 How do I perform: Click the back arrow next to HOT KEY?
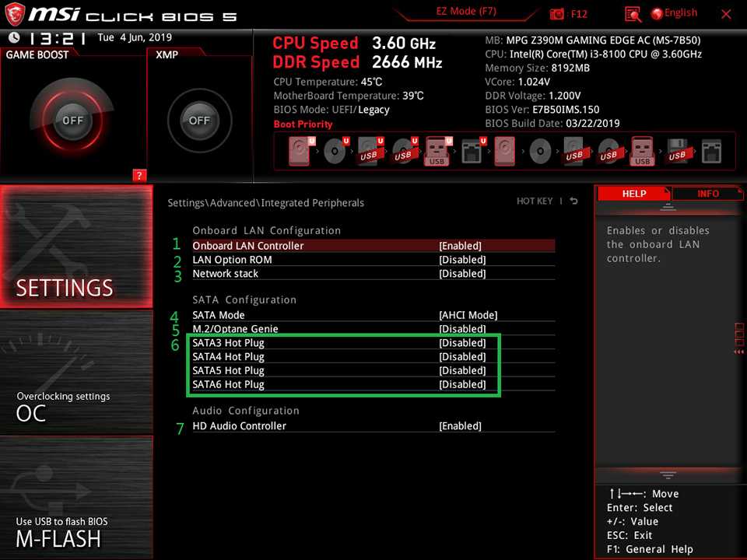tap(573, 201)
